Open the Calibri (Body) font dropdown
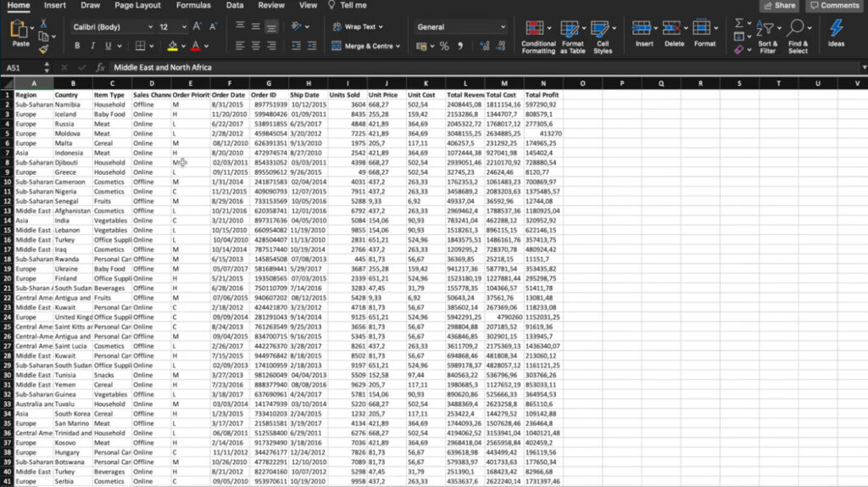This screenshot has height=487, width=868. [x=108, y=27]
